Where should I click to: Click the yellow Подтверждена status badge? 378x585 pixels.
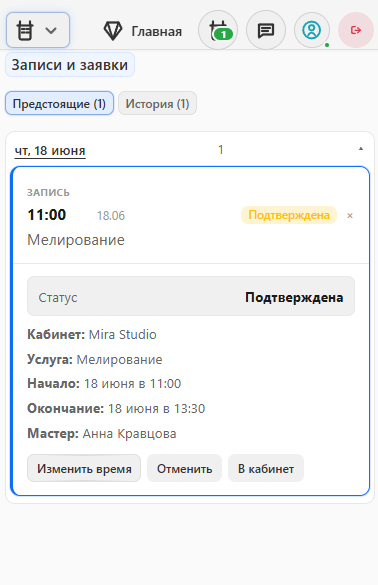pos(289,215)
